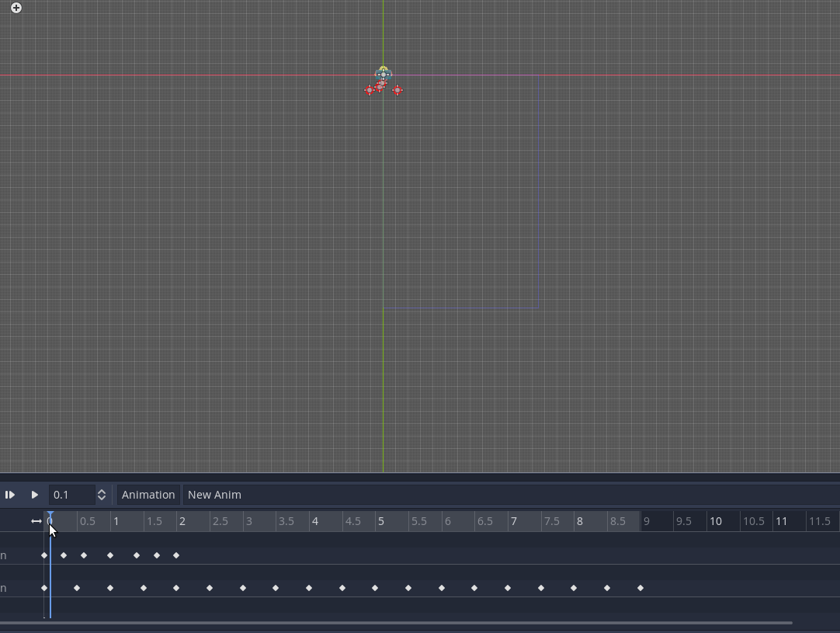The image size is (840, 633).
Task: Click the 2.5 mark on timeline ruler
Action: [x=220, y=521]
